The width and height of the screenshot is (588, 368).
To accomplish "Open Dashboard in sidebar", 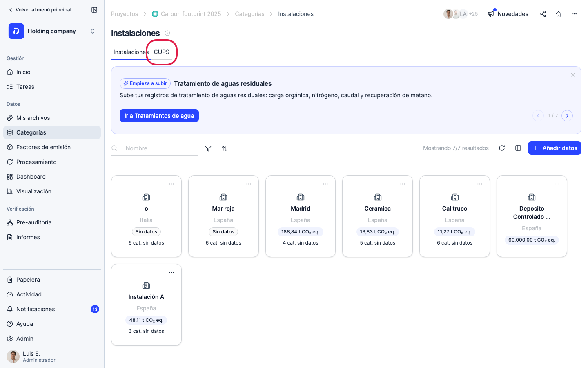I will point(52,177).
